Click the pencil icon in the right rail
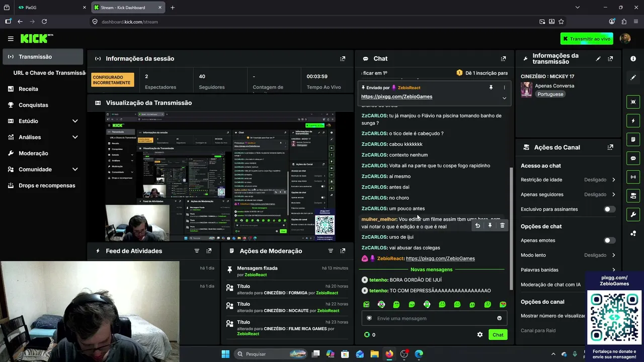The image size is (644, 362). click(x=633, y=77)
